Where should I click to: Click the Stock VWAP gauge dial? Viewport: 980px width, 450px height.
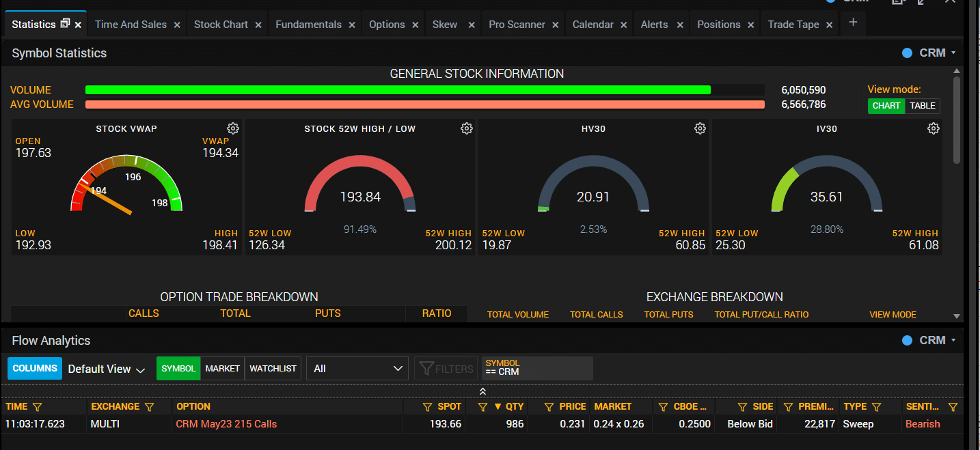pos(126,184)
